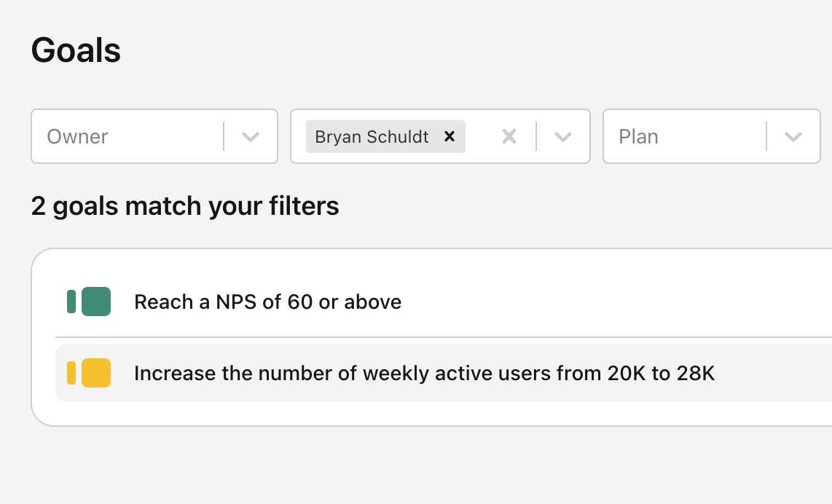Click empty input area right of Bryan Schuldt chip

481,136
